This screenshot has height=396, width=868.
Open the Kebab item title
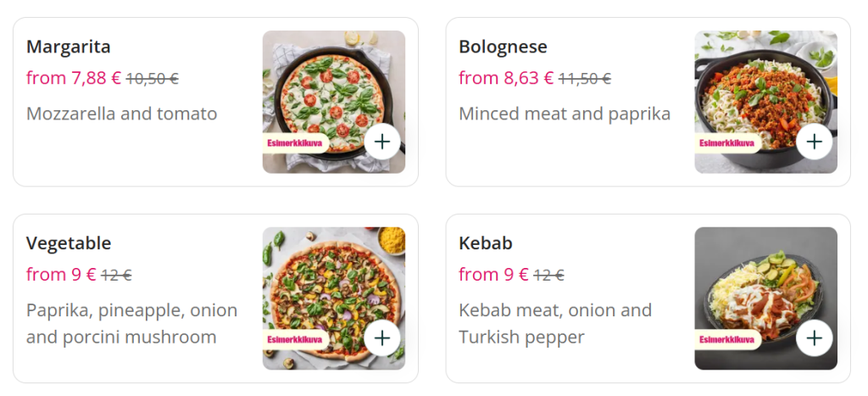pos(486,243)
